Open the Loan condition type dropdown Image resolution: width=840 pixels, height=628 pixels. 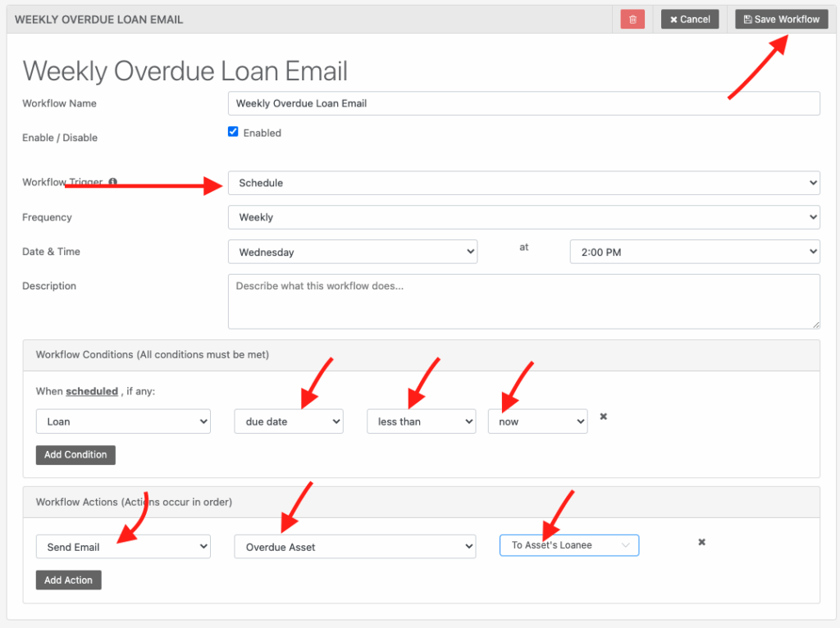123,421
